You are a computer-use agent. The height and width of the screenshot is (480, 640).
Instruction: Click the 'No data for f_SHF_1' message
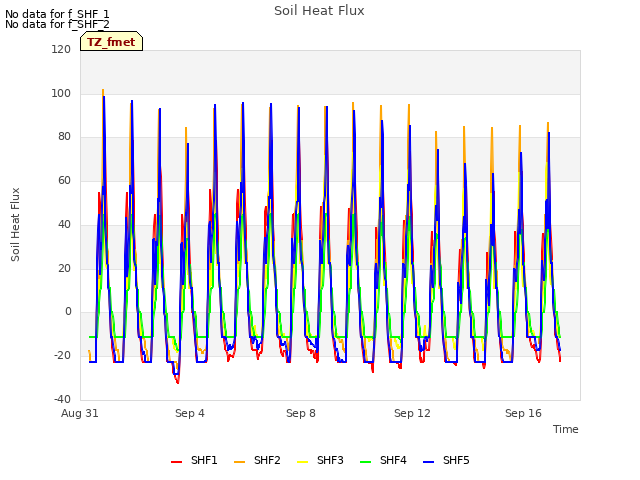point(57,14)
